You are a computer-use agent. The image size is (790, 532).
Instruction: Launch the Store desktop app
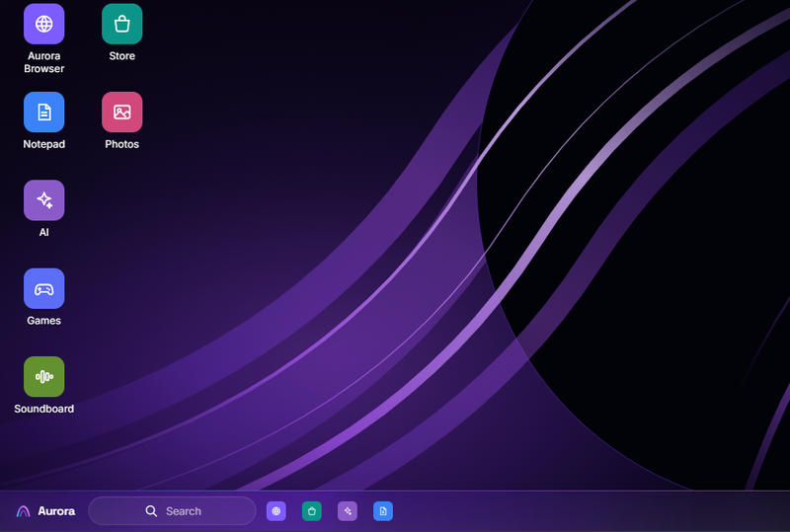[121, 24]
